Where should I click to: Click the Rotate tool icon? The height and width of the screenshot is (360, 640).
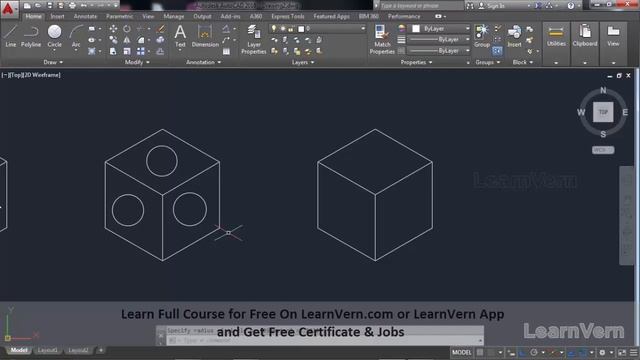[x=127, y=29]
